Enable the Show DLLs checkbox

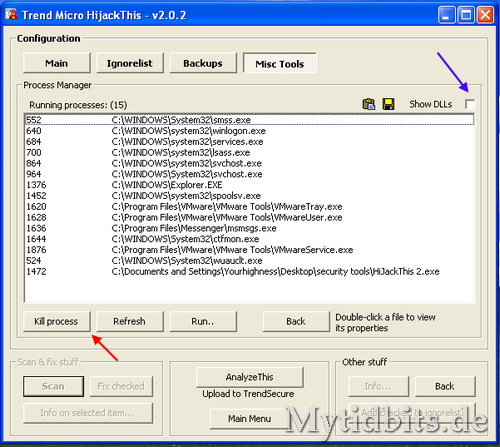470,104
